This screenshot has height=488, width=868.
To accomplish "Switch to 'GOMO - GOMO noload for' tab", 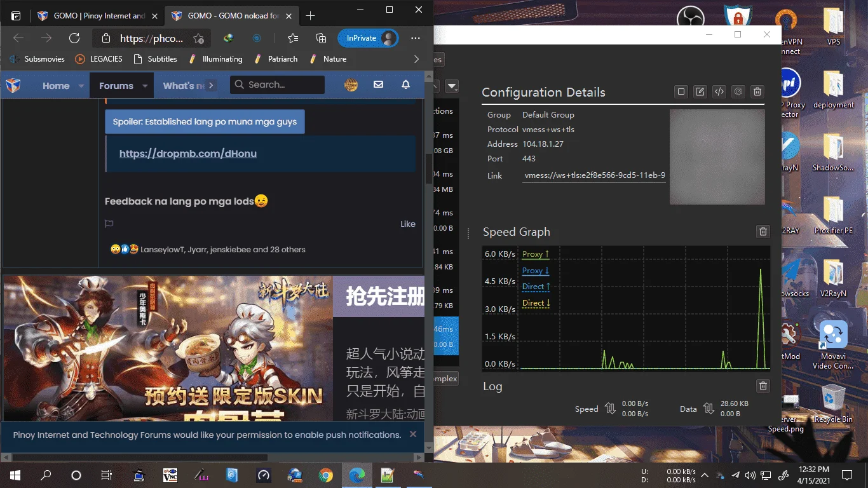I will click(231, 15).
